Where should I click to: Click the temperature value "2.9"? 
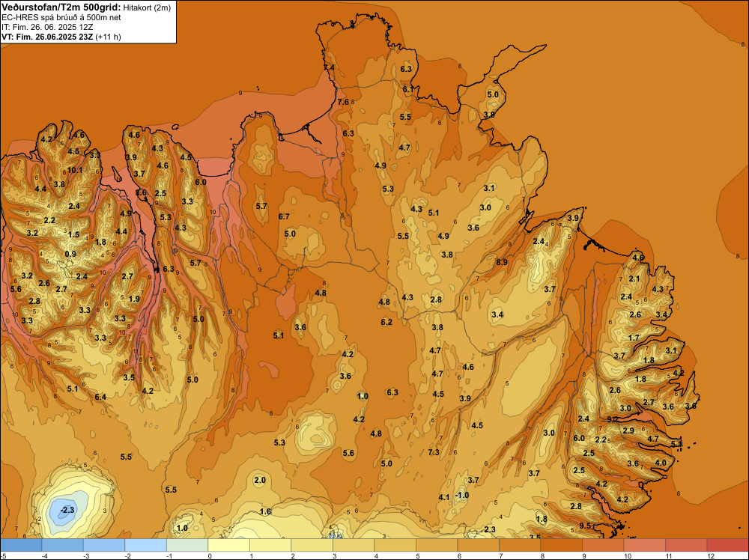(628, 430)
